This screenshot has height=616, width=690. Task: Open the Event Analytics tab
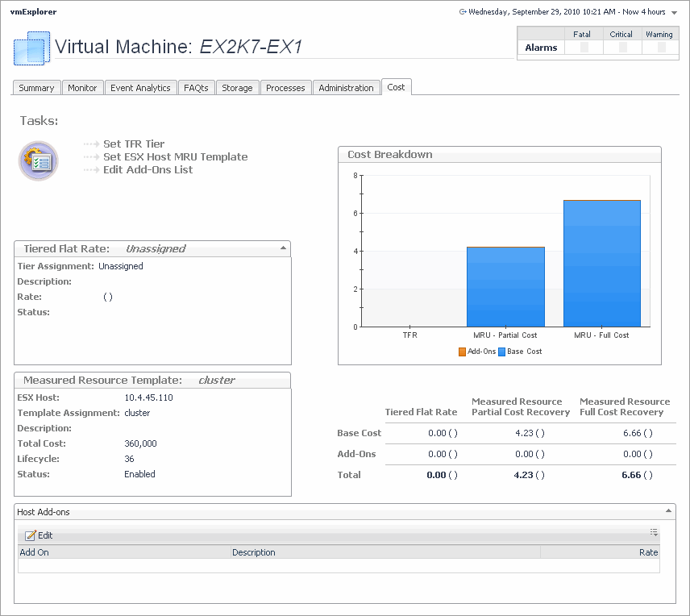(140, 88)
